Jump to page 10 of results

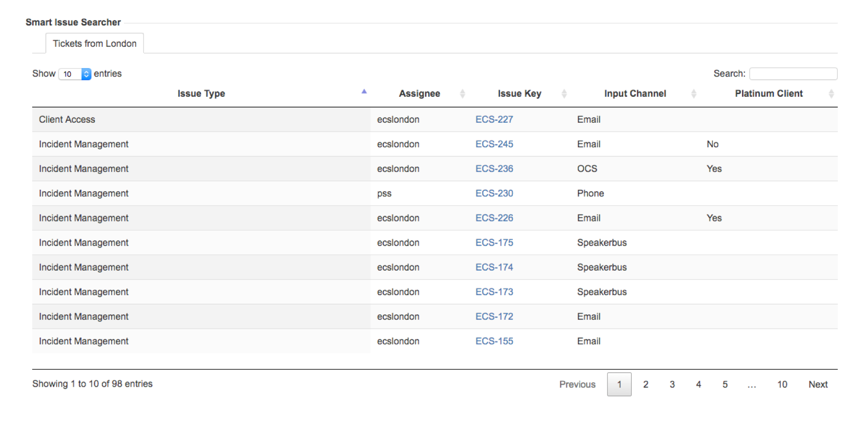tap(782, 384)
